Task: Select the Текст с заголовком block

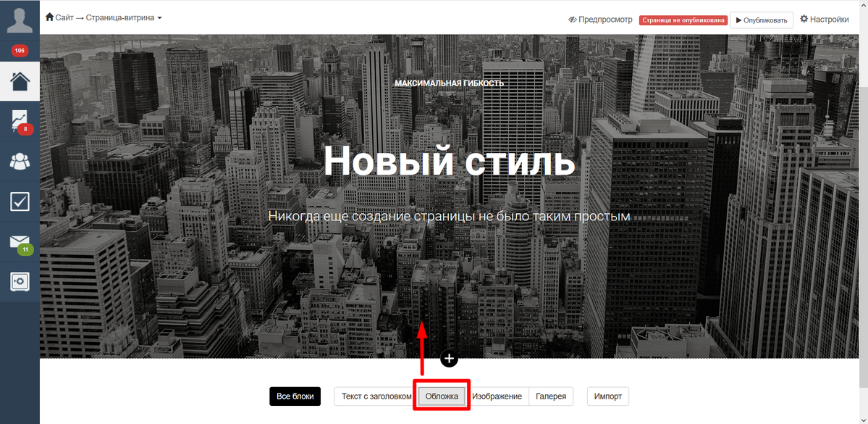Action: 376,396
